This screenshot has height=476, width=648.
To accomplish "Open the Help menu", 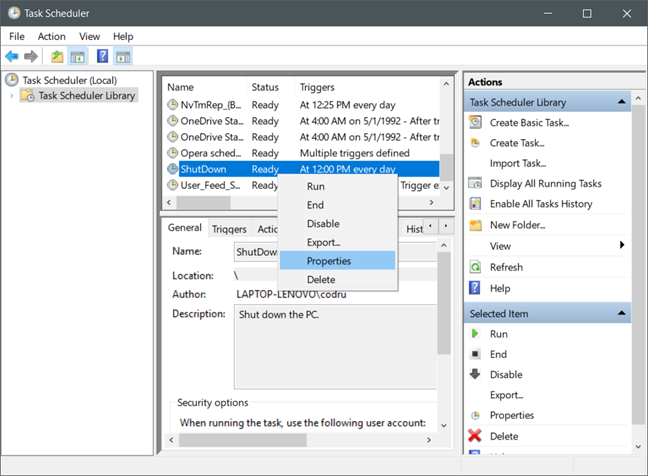I will click(123, 36).
